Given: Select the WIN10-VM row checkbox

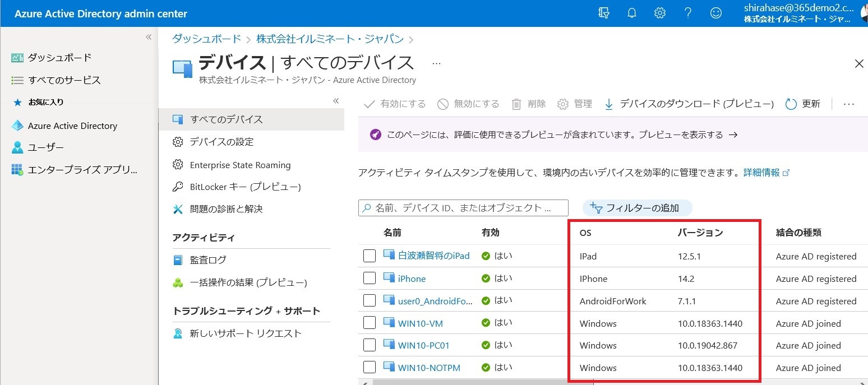Looking at the screenshot, I should (x=370, y=323).
